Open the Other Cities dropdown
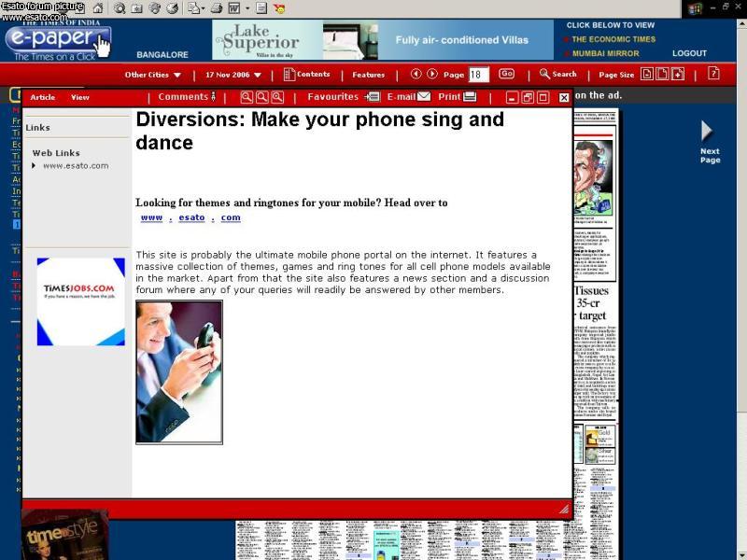 tap(153, 75)
